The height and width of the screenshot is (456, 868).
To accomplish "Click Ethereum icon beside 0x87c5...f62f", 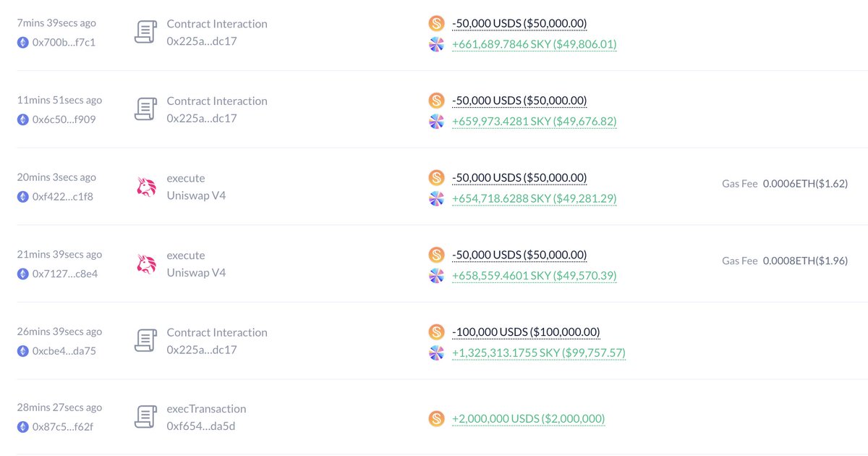I will tap(23, 427).
